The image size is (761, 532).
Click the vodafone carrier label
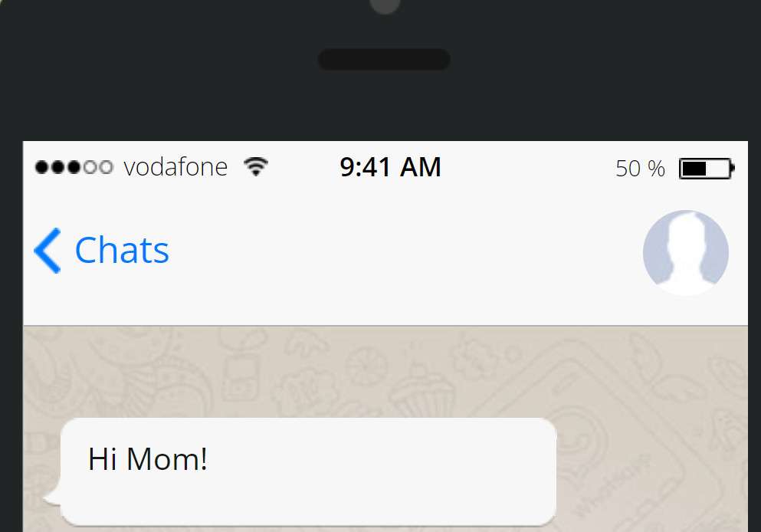[175, 167]
